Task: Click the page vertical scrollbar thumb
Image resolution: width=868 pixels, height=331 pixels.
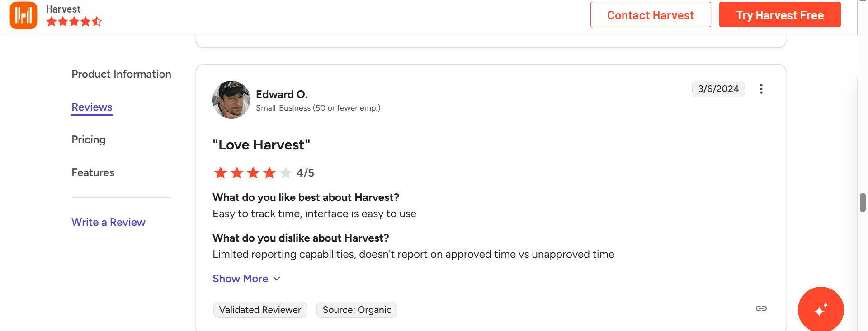Action: coord(863,202)
